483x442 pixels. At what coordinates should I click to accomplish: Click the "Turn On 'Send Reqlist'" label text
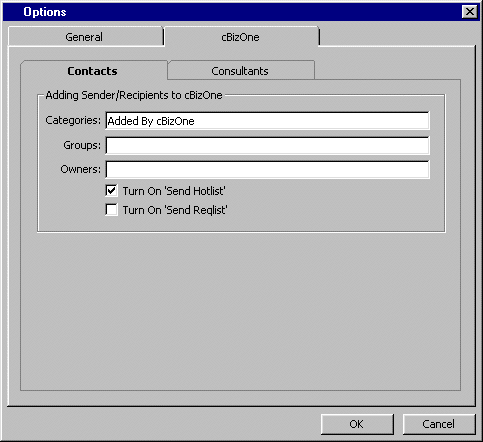(175, 210)
